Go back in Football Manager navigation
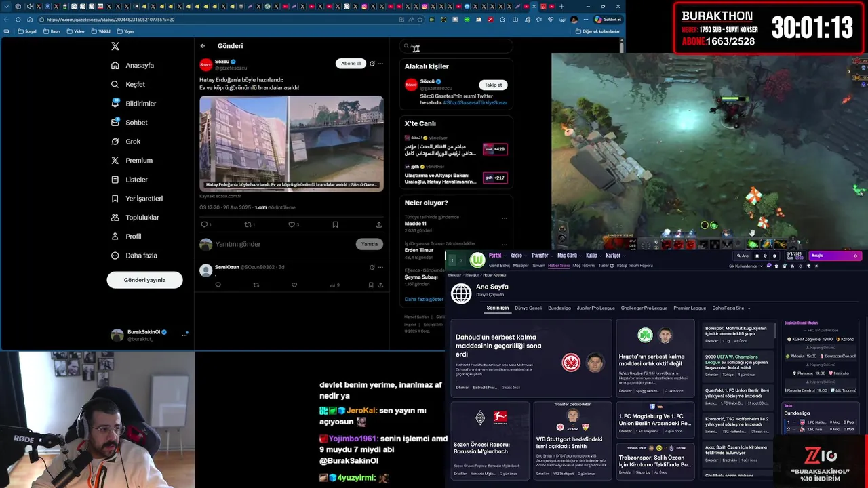868x488 pixels. pyautogui.click(x=452, y=260)
